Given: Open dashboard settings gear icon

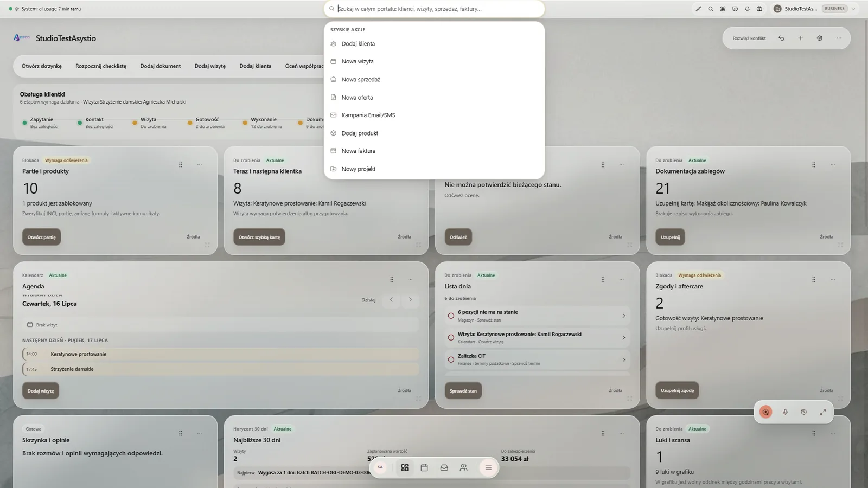Looking at the screenshot, I should (x=820, y=38).
